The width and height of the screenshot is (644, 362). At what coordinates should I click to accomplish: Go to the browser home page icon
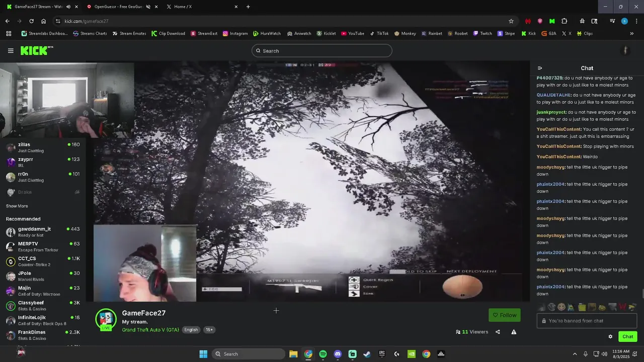click(x=43, y=21)
